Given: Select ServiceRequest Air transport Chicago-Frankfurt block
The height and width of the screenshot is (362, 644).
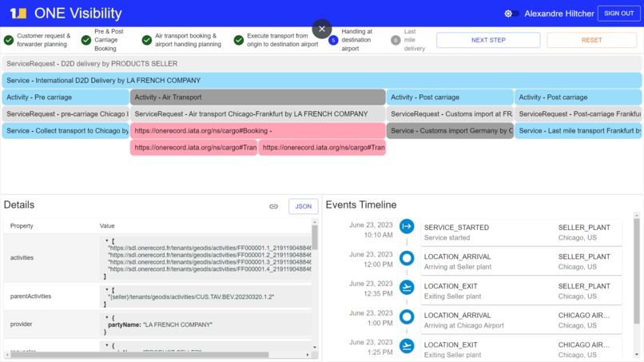Looking at the screenshot, I should pyautogui.click(x=258, y=113).
